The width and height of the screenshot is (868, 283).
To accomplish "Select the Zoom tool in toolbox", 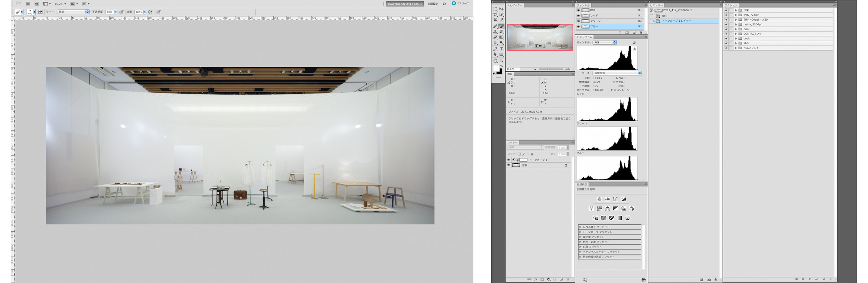I will [501, 61].
